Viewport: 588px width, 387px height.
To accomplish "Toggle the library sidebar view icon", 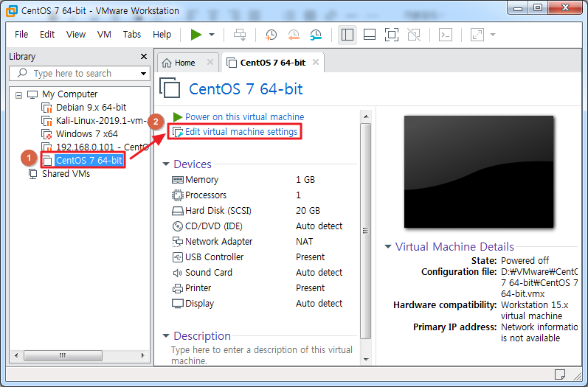I will 347,35.
